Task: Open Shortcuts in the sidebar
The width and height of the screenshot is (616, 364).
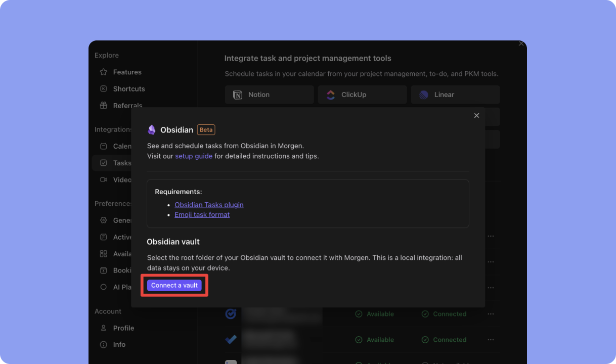Action: 129,88
